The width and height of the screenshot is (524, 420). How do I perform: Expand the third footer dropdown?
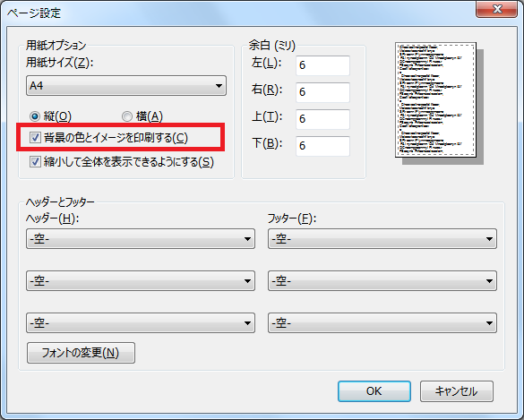[382, 322]
